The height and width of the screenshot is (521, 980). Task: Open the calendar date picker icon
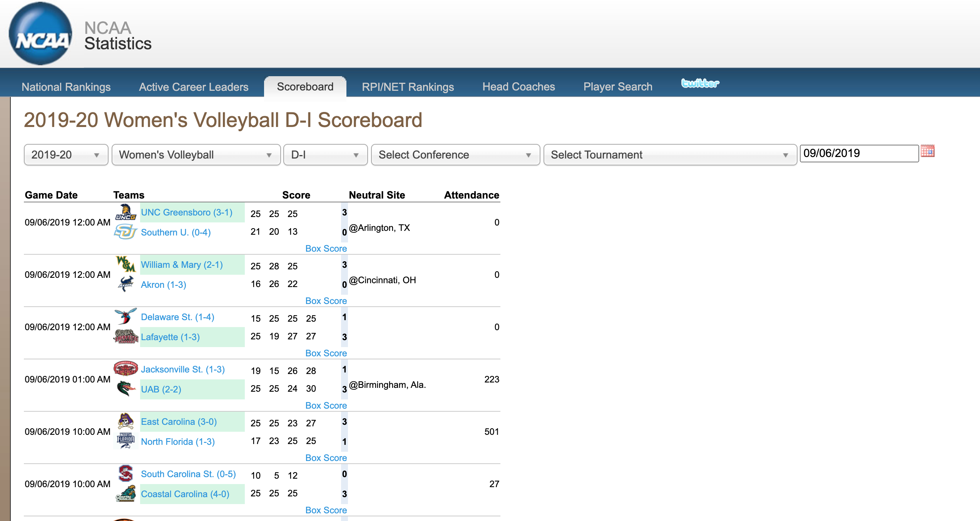[x=927, y=151]
